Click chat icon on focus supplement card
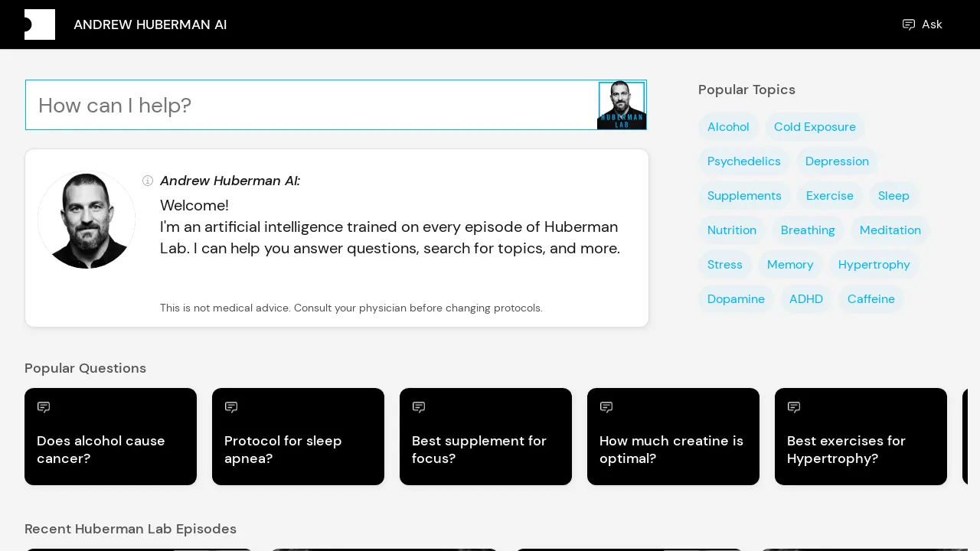The height and width of the screenshot is (551, 980). [419, 407]
